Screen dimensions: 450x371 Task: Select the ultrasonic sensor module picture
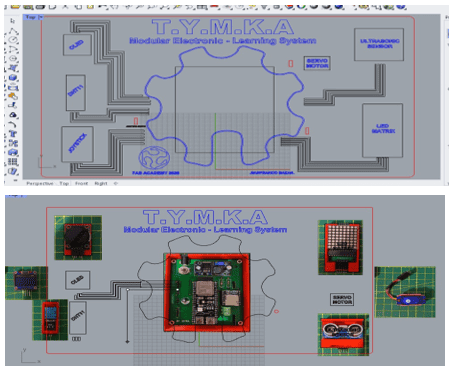click(343, 335)
